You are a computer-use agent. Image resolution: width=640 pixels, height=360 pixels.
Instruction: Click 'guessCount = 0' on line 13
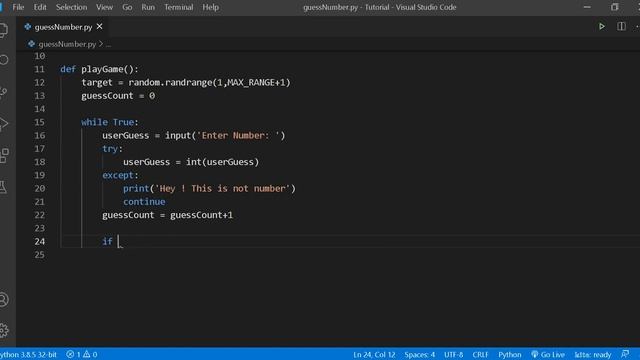pyautogui.click(x=118, y=96)
